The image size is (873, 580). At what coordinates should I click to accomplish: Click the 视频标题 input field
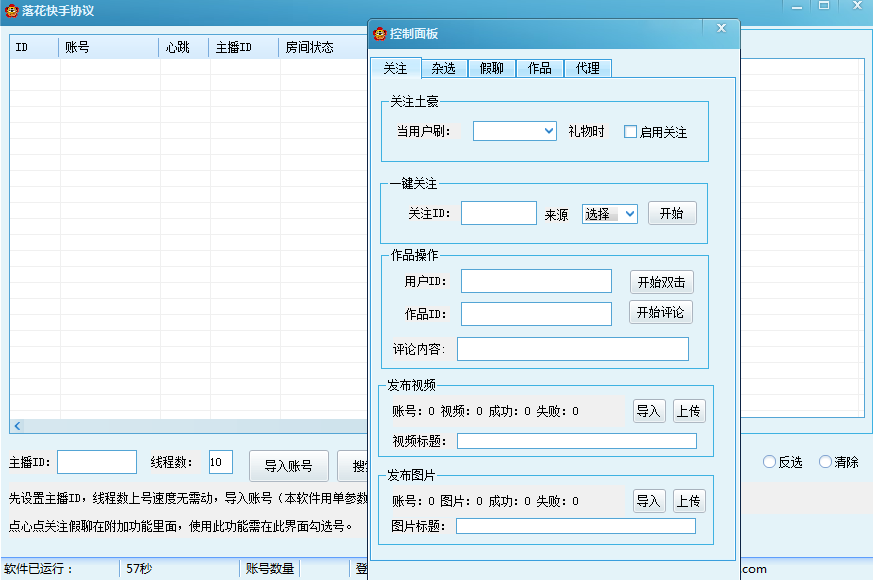coord(577,441)
